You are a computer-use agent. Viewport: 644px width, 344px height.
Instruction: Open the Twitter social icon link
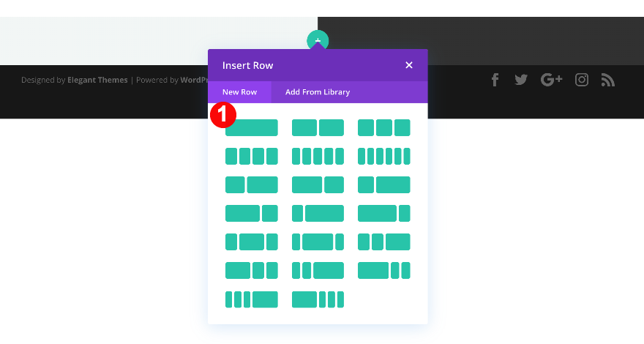pyautogui.click(x=520, y=80)
